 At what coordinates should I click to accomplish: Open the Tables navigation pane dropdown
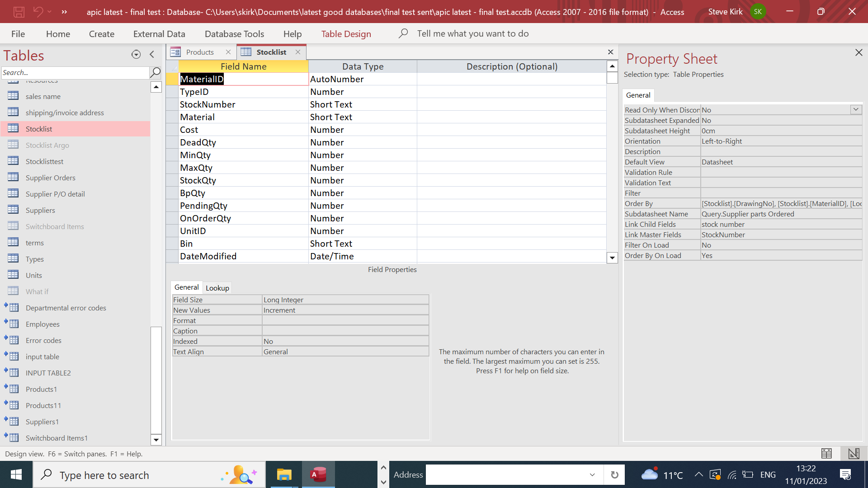136,55
